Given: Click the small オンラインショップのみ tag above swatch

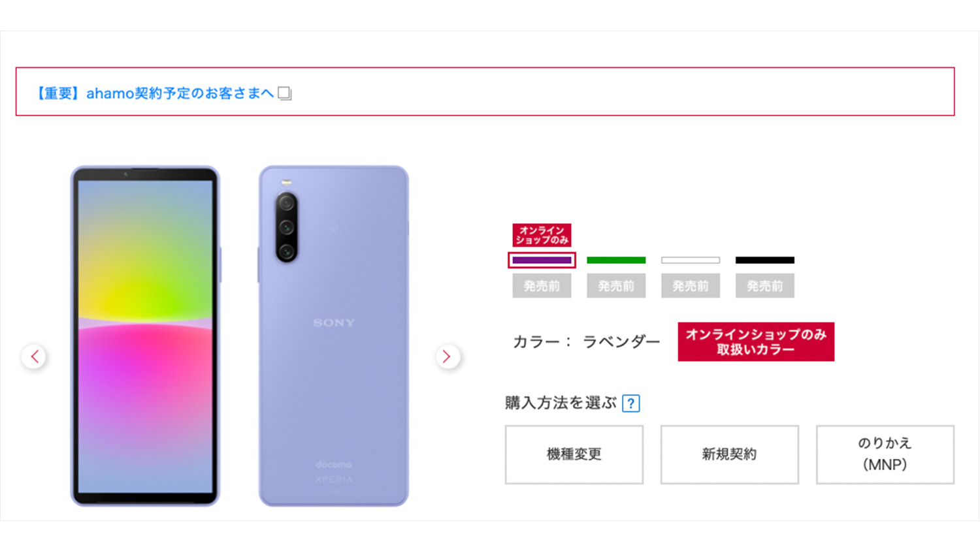Looking at the screenshot, I should 542,235.
